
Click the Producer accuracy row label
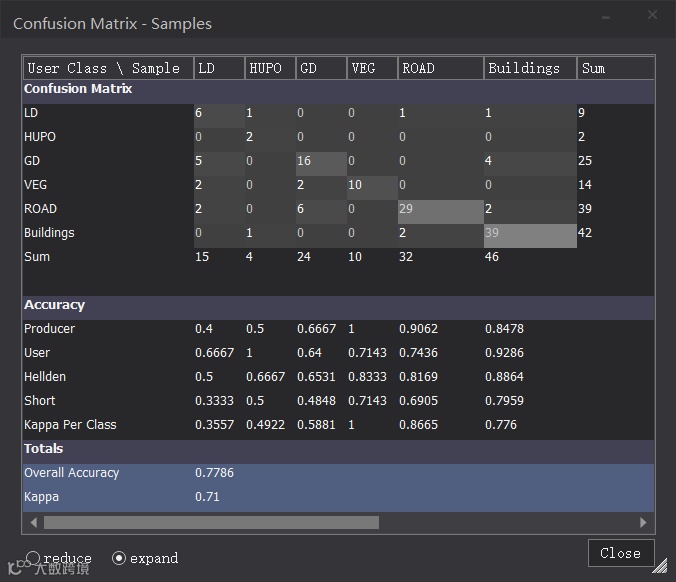pos(50,329)
